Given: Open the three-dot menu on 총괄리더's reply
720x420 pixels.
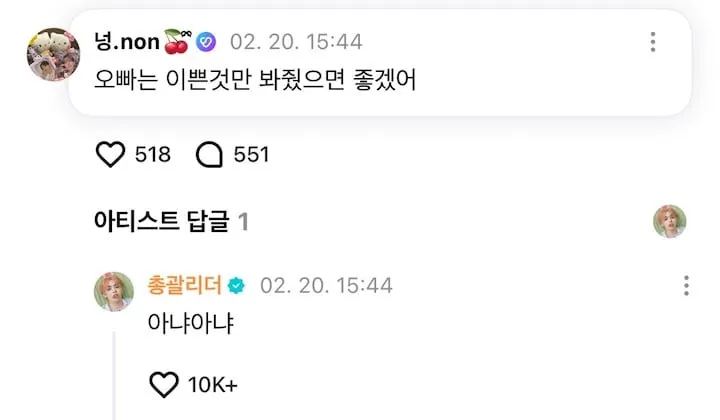Looking at the screenshot, I should (686, 286).
